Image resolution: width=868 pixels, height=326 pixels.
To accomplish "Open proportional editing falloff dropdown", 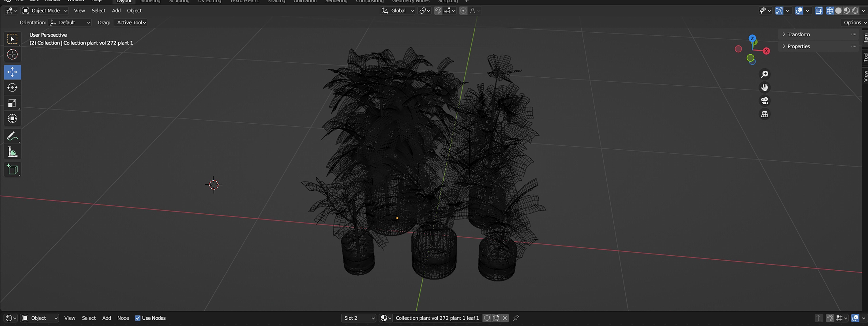I will (x=474, y=11).
